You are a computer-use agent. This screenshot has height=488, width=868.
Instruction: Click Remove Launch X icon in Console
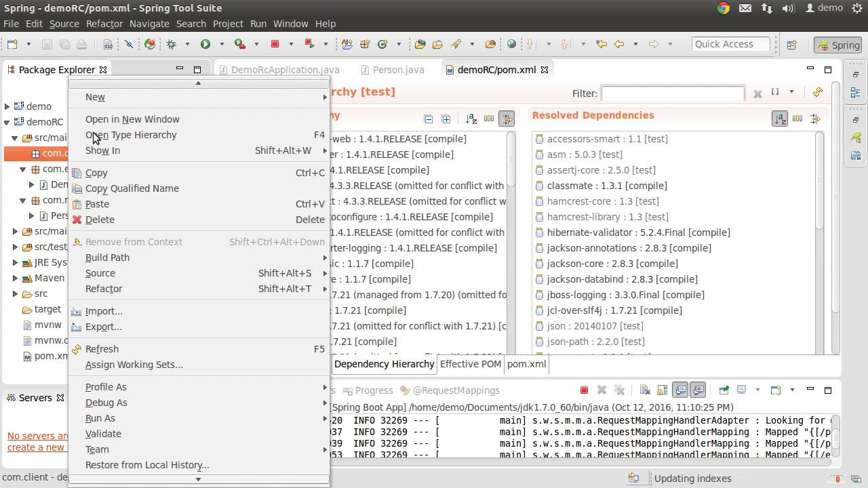601,390
